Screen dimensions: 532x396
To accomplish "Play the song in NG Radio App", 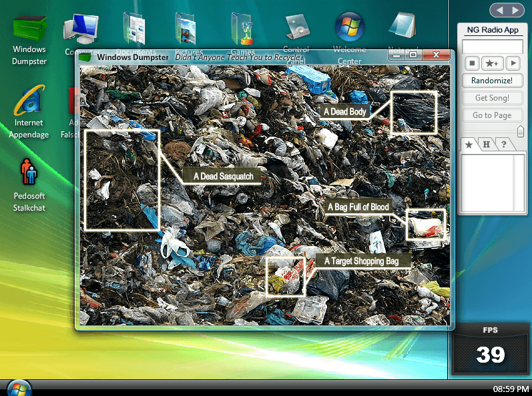I will coord(513,63).
